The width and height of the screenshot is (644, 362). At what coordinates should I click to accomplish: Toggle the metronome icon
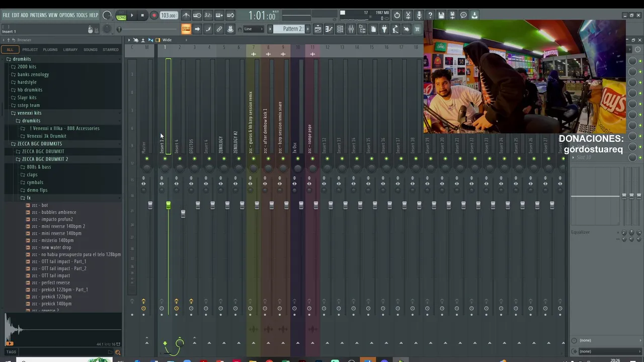pyautogui.click(x=186, y=15)
